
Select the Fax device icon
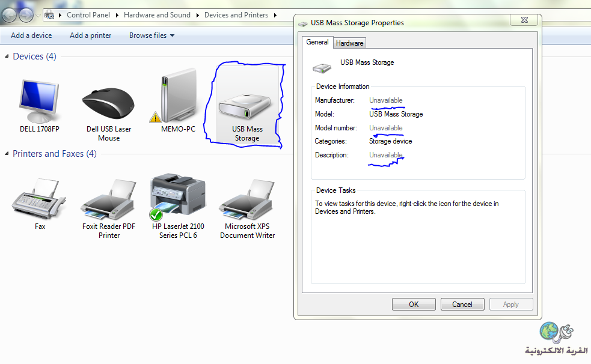38,199
